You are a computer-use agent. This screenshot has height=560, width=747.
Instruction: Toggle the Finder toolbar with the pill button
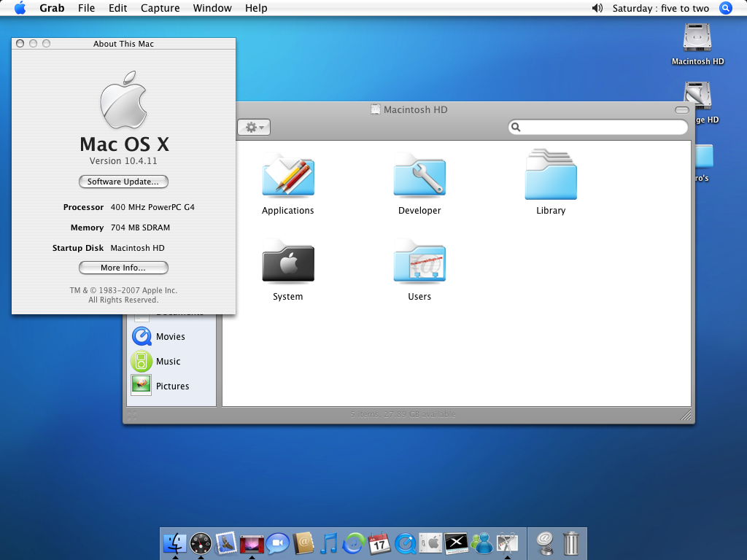click(x=681, y=110)
